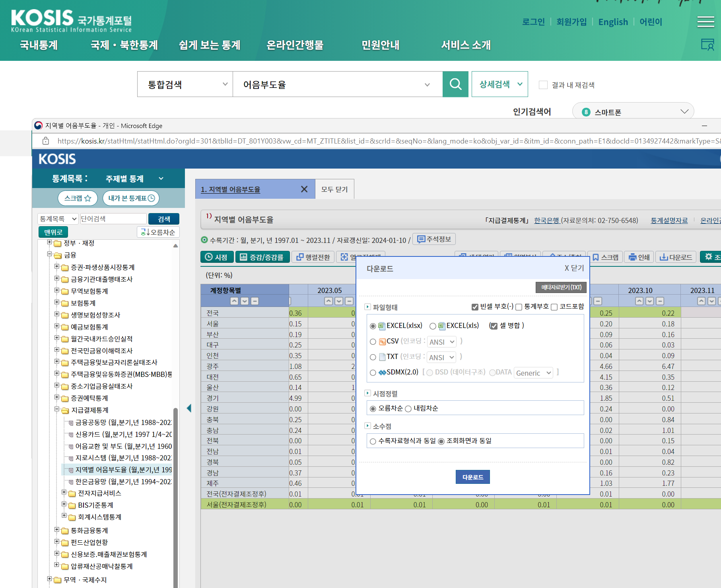Viewport: 721px width, 588px height.
Task: Click the 다운로드 button in dialog
Action: point(473,477)
